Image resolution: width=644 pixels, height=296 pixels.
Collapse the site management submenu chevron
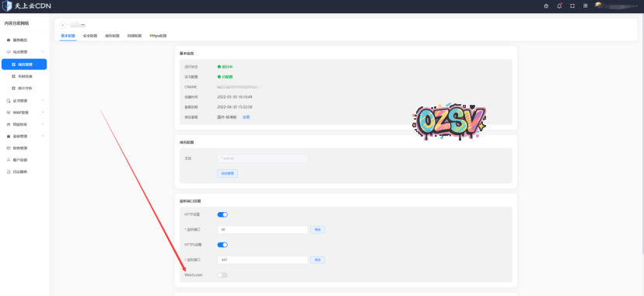[x=43, y=52]
